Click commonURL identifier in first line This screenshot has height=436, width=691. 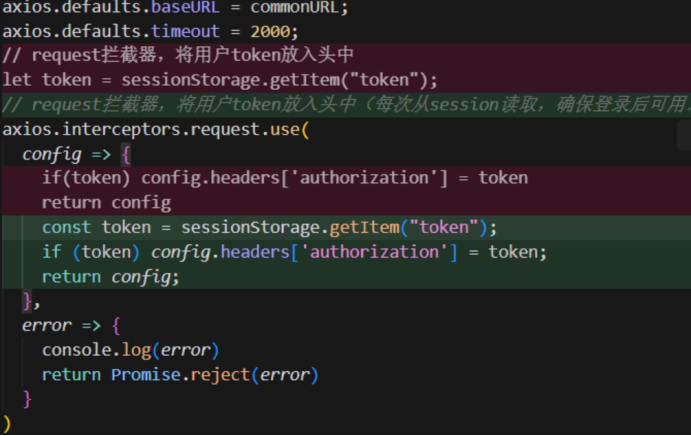coord(294,7)
